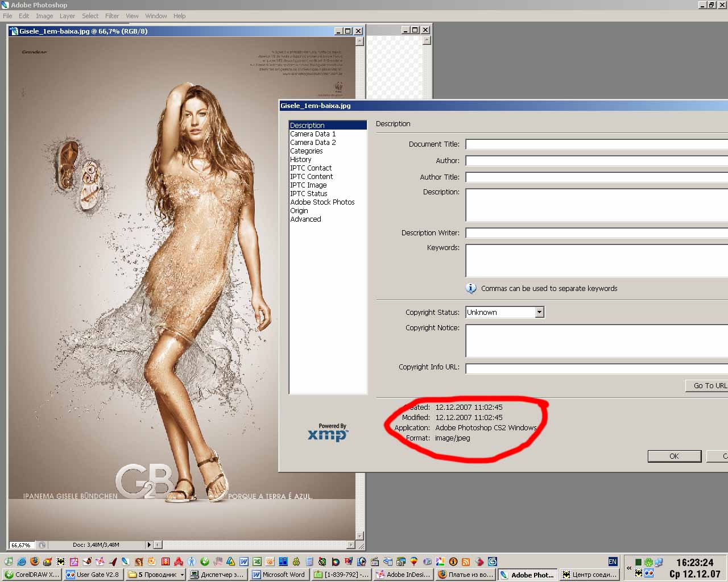Click the Total Commander bookshelf icon in quick launch
The height and width of the screenshot is (582, 728).
tap(283, 562)
